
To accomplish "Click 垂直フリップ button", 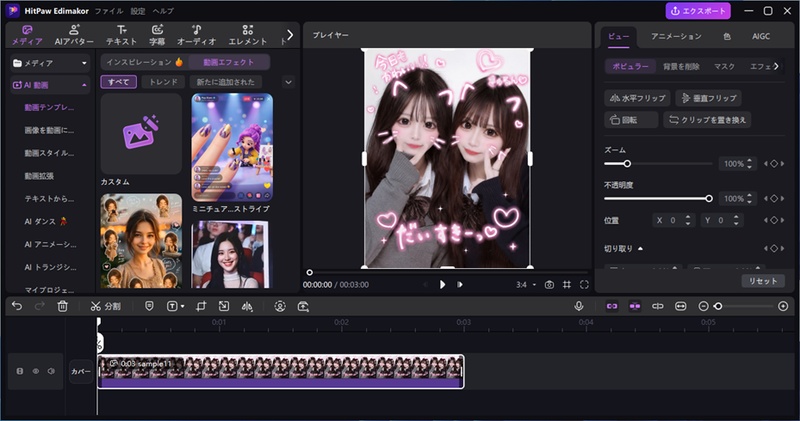I will coord(709,98).
